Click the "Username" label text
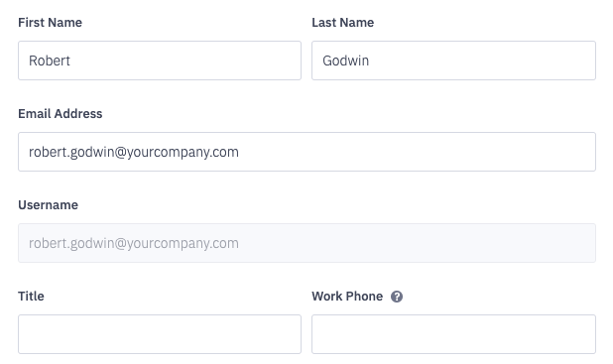The width and height of the screenshot is (613, 364). click(48, 205)
